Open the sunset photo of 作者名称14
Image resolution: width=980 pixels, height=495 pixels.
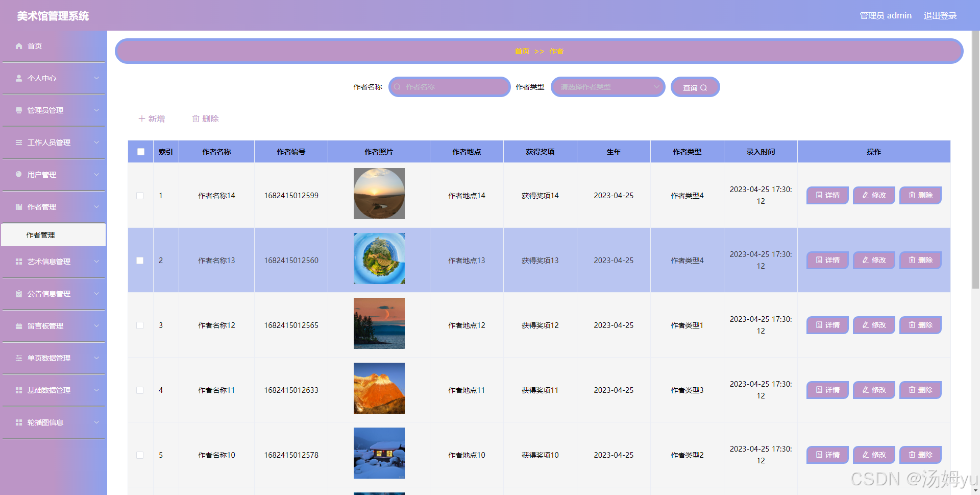click(379, 194)
